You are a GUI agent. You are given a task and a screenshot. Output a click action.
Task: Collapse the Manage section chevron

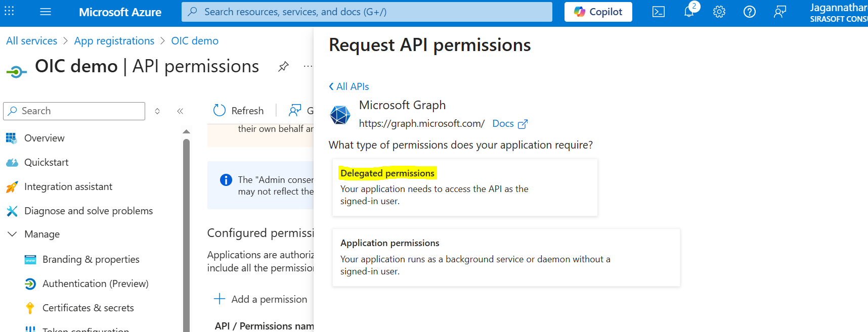(12, 234)
